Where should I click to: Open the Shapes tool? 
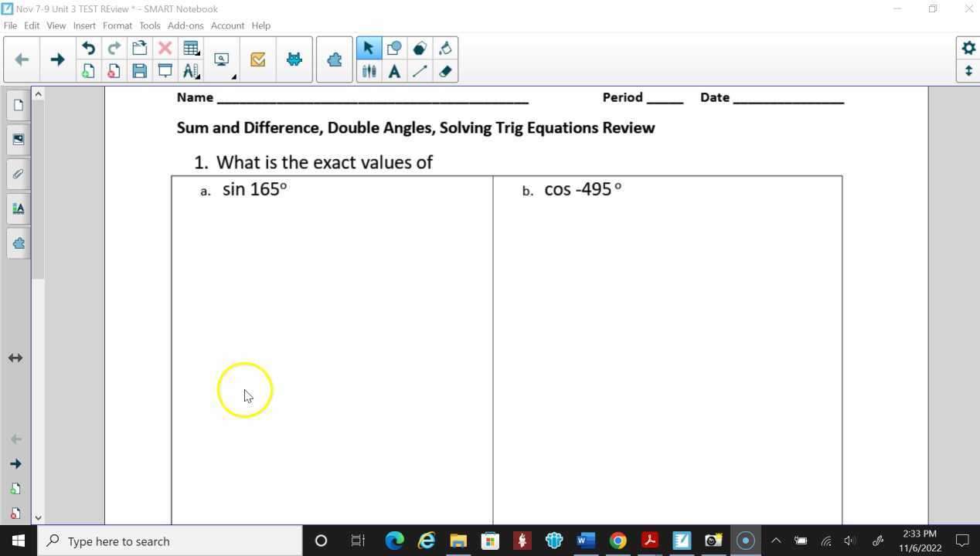pos(394,48)
